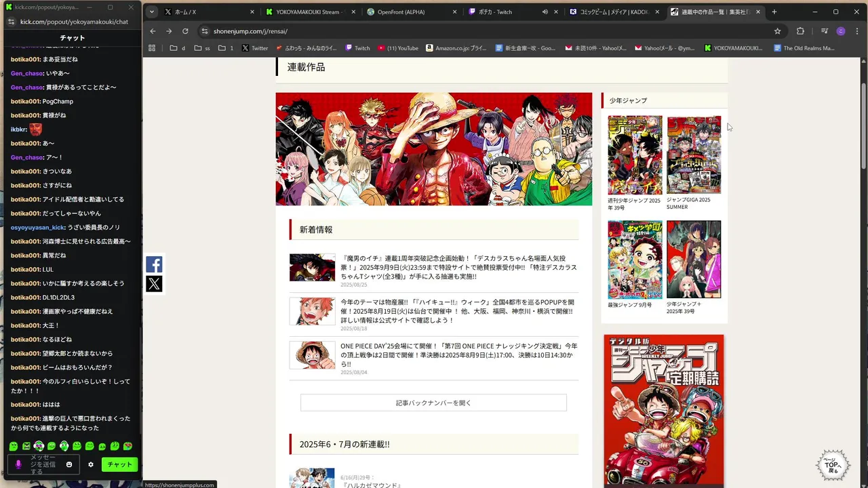This screenshot has width=868, height=488.
Task: Open the Chrome profile avatar
Action: tap(841, 31)
